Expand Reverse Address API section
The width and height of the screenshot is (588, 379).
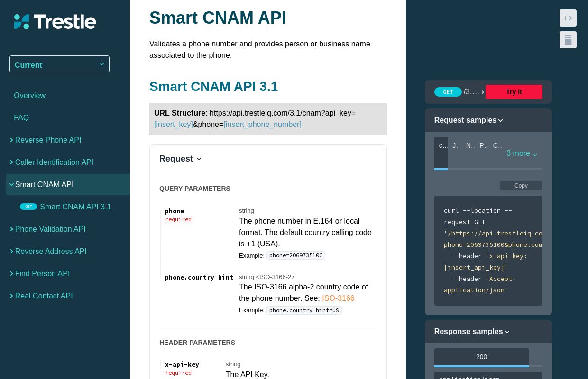tap(51, 251)
